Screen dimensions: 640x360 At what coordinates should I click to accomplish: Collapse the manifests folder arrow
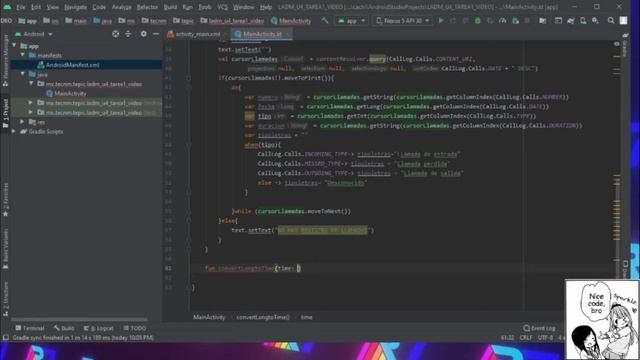click(x=23, y=55)
